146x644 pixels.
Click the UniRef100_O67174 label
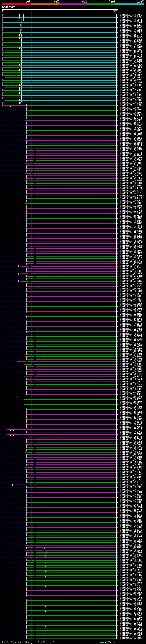click(x=131, y=337)
